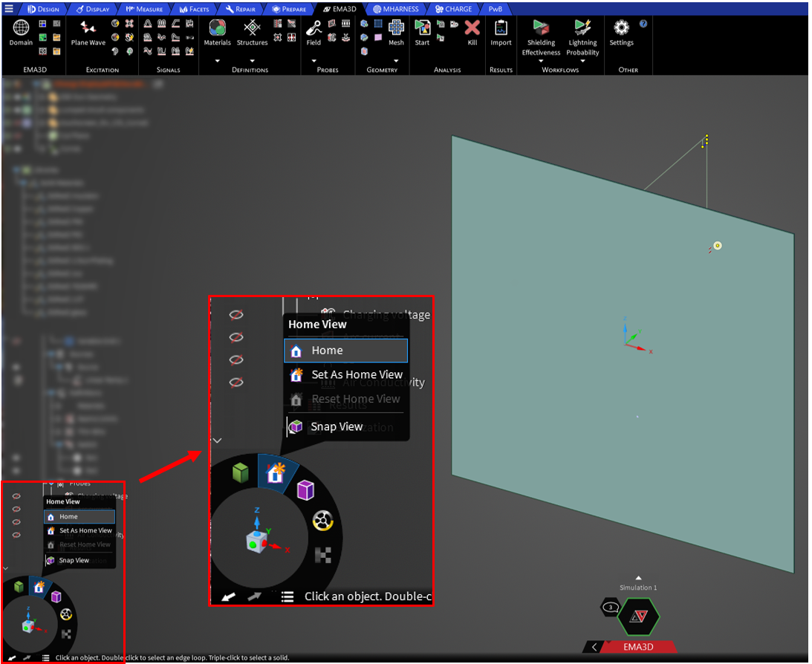Choose Set As Home View in small popup
The height and width of the screenshot is (664, 812).
click(x=85, y=530)
